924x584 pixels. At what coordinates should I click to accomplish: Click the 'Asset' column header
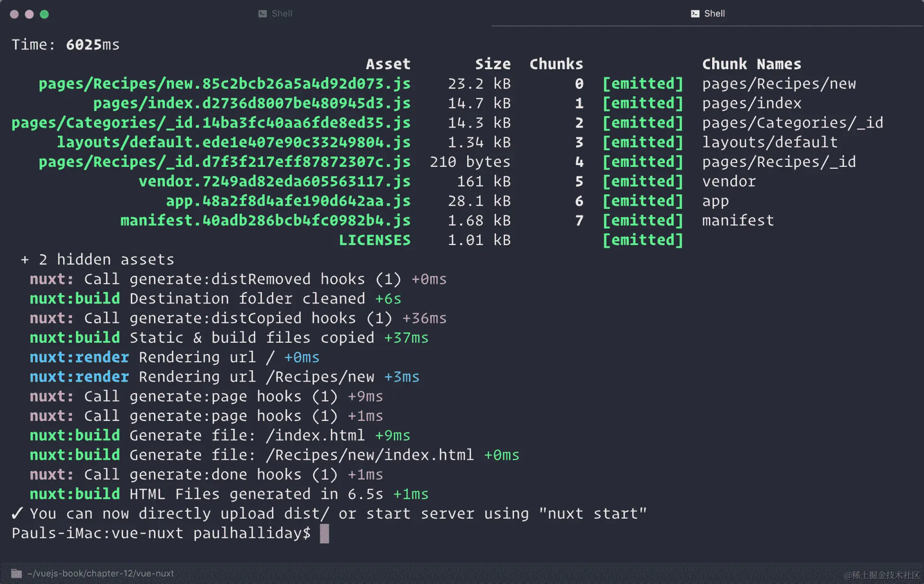[x=388, y=64]
